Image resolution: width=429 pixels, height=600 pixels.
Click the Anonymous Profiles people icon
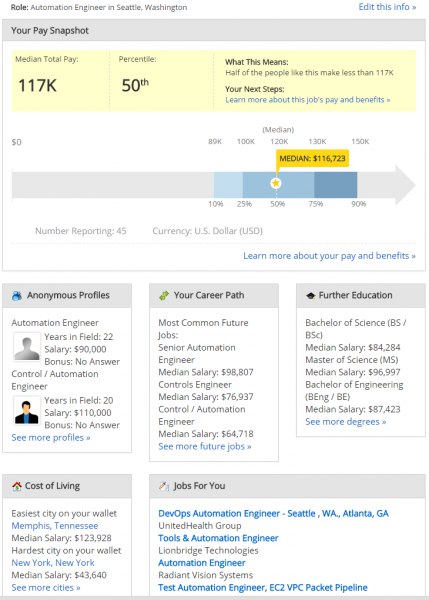point(17,295)
